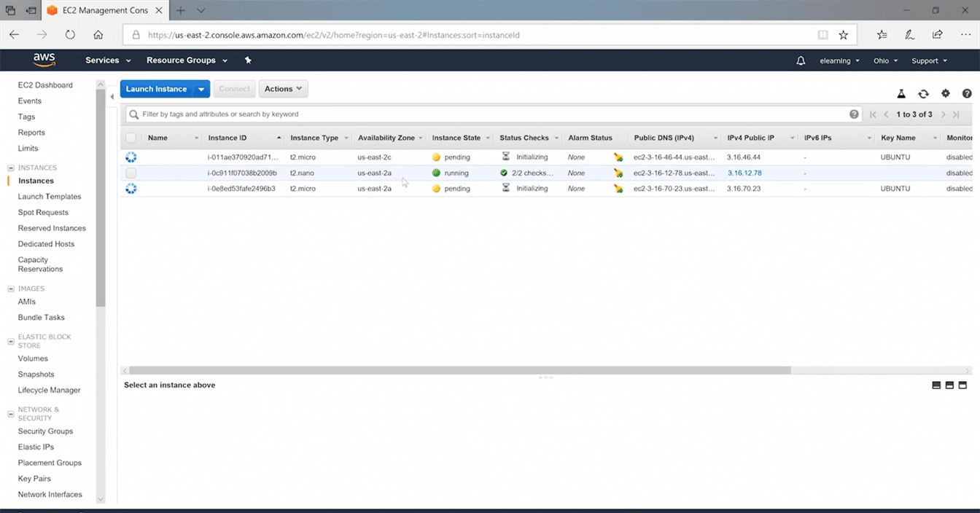Open the Services menu
Image resolution: width=980 pixels, height=513 pixels.
click(108, 60)
